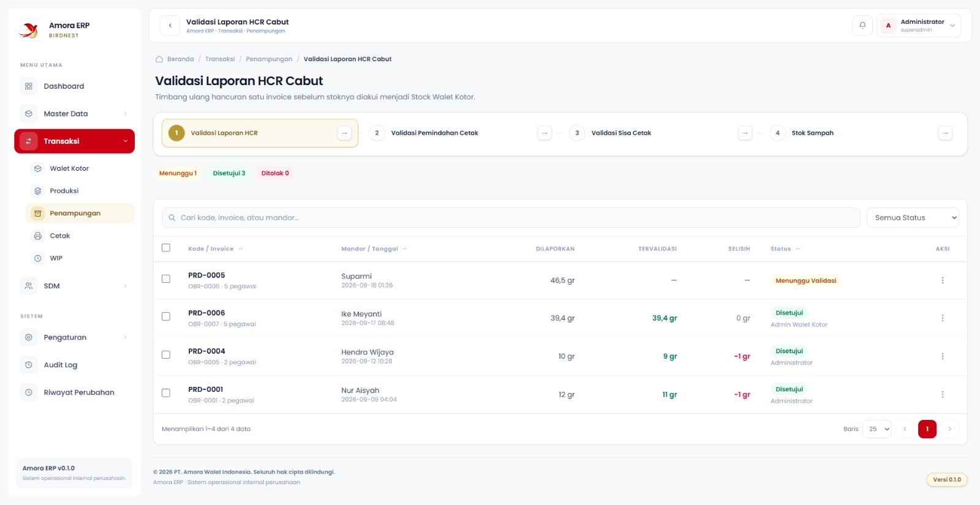The width and height of the screenshot is (980, 505).
Task: Click the home icon in breadcrumb
Action: click(159, 59)
